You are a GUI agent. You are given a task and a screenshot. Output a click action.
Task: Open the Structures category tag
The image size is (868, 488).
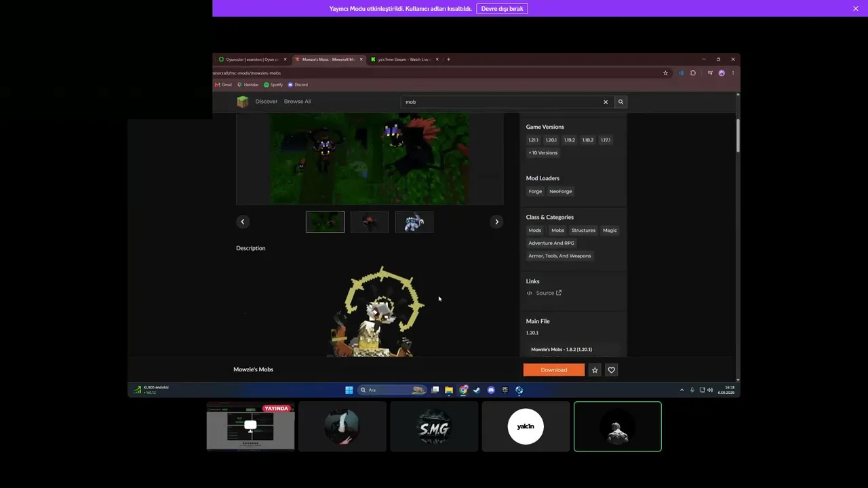pyautogui.click(x=583, y=230)
